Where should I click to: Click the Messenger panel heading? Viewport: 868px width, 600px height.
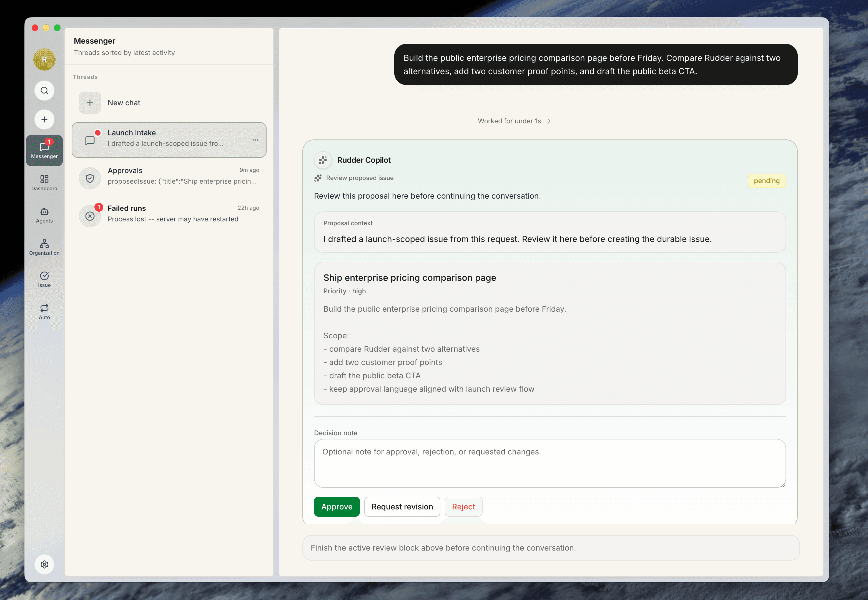(95, 41)
